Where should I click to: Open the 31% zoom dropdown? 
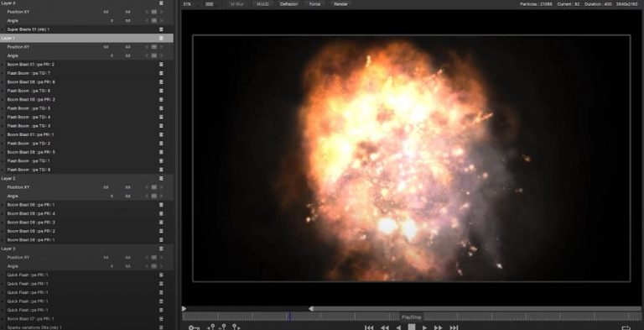pos(190,4)
